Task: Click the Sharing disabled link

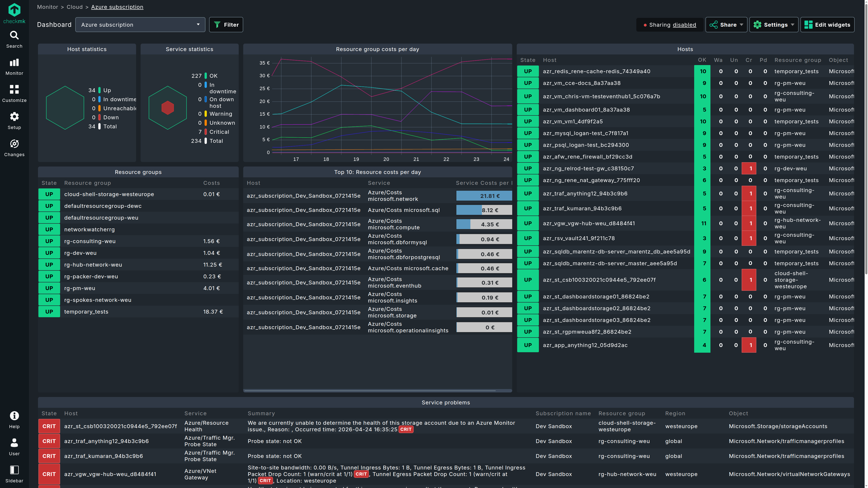Action: (x=684, y=25)
